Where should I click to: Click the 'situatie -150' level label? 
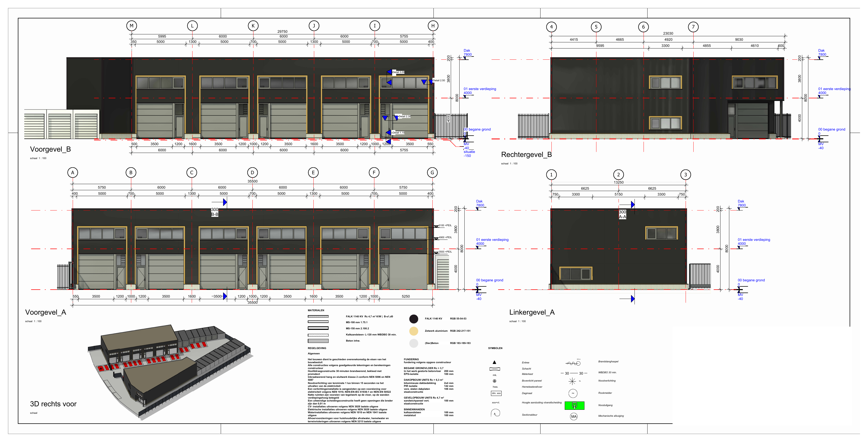469,154
